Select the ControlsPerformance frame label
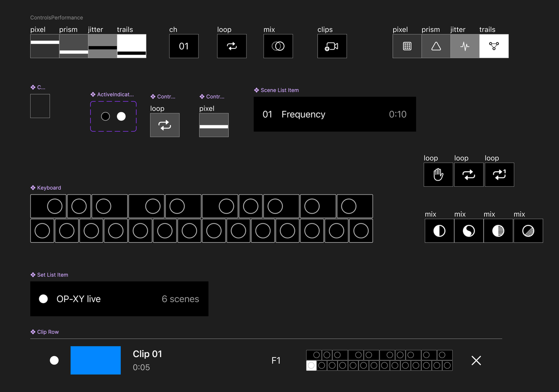This screenshot has width=559, height=392. (x=56, y=18)
